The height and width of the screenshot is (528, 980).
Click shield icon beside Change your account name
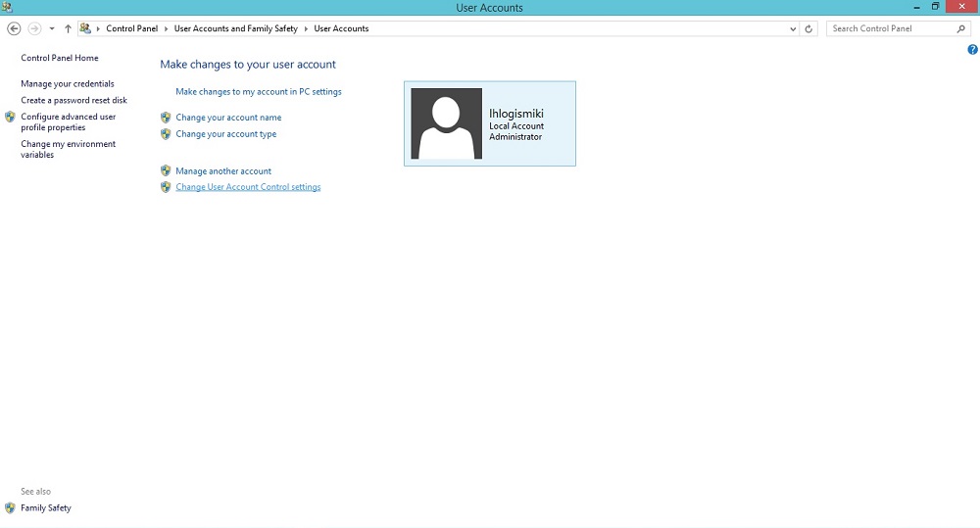click(166, 117)
